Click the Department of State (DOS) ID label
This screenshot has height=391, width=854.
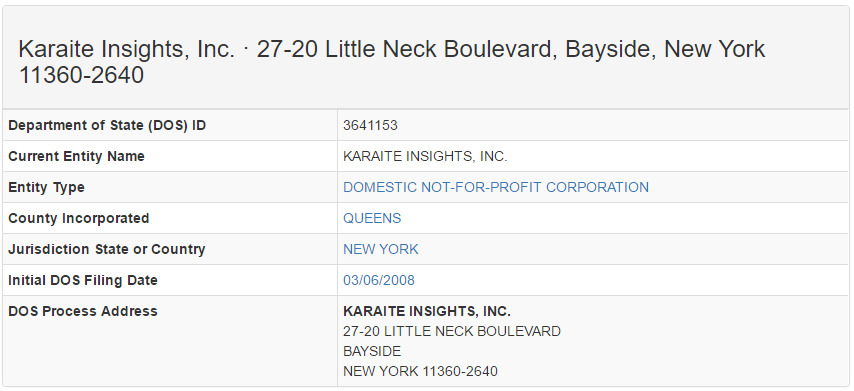107,125
